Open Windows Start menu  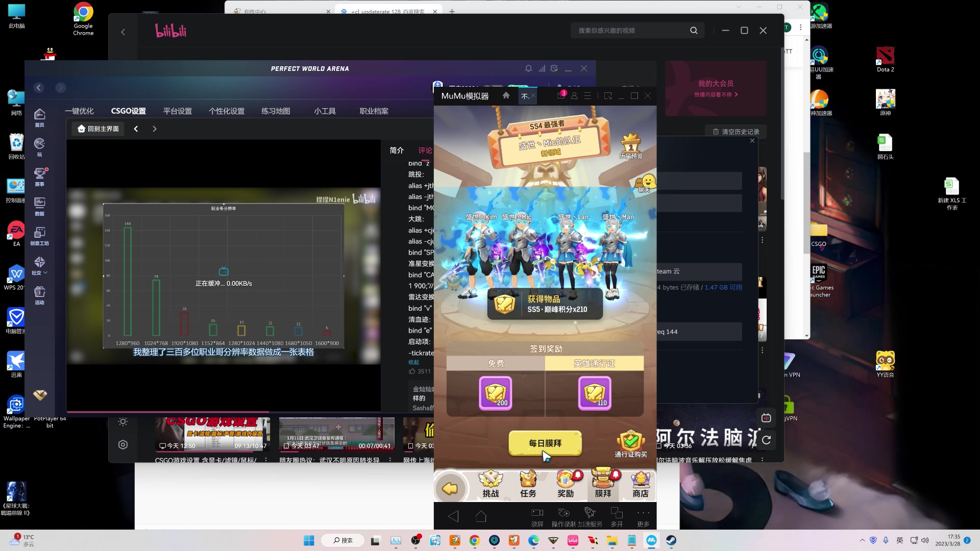click(309, 540)
